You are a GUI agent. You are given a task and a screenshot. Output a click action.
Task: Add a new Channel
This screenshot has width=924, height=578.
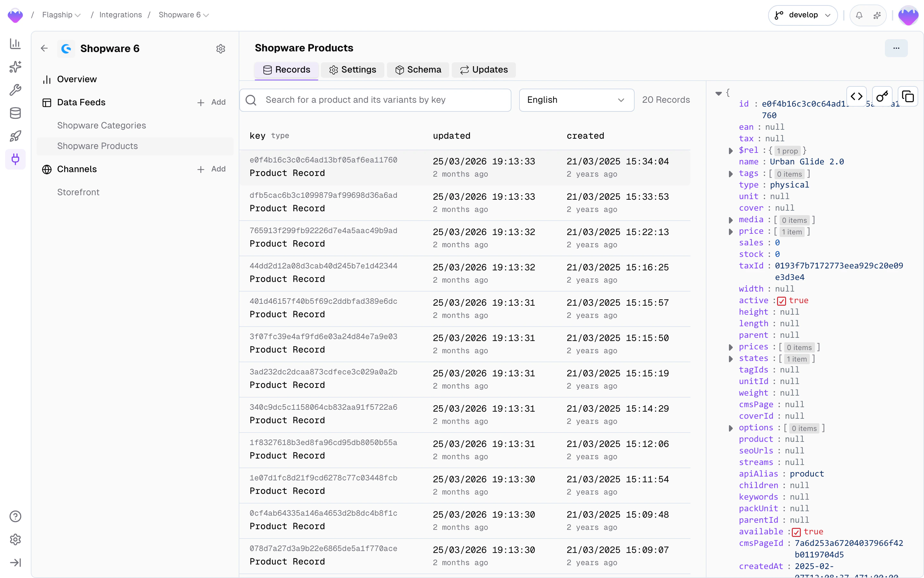pyautogui.click(x=211, y=169)
